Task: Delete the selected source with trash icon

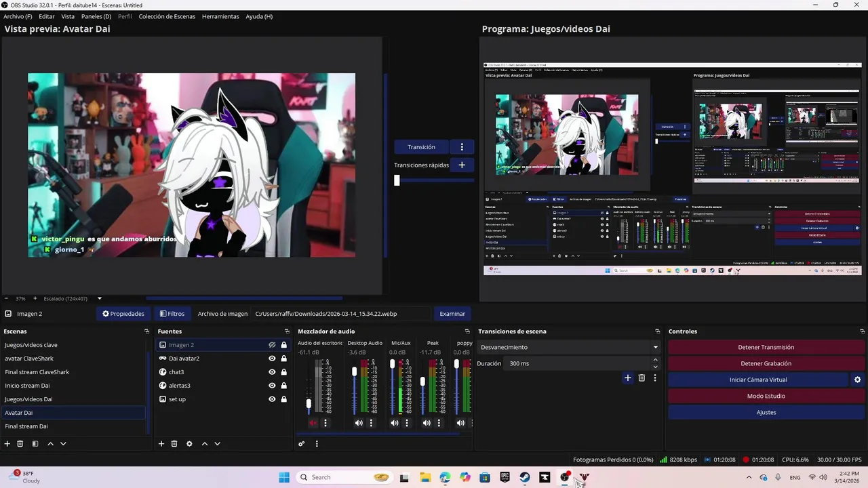Action: pyautogui.click(x=174, y=444)
